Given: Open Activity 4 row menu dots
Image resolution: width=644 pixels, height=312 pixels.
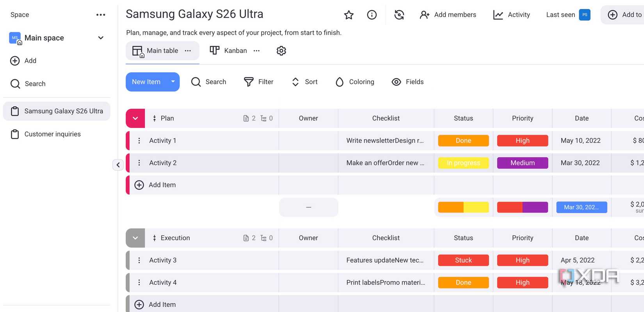Looking at the screenshot, I should (x=139, y=282).
